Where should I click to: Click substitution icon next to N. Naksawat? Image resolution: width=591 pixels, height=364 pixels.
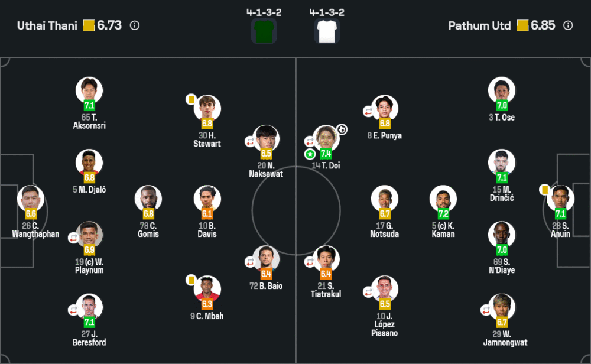click(x=251, y=141)
